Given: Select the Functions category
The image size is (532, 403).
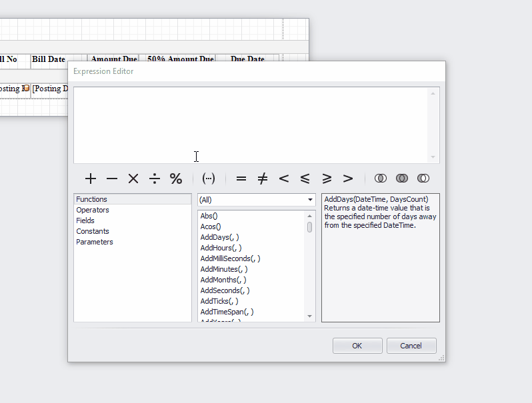Looking at the screenshot, I should click(x=132, y=199).
